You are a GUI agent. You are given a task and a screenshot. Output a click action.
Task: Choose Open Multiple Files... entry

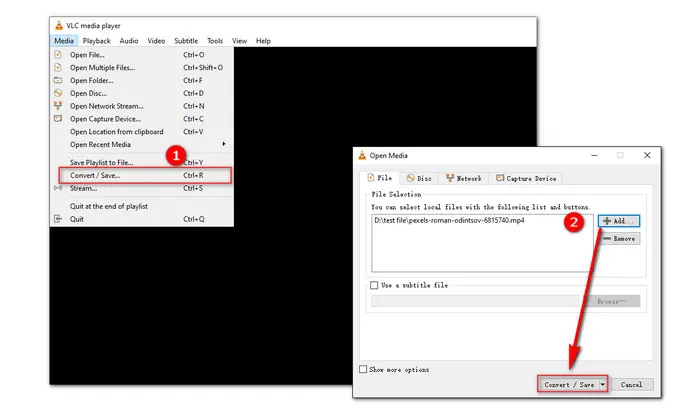[x=142, y=68]
